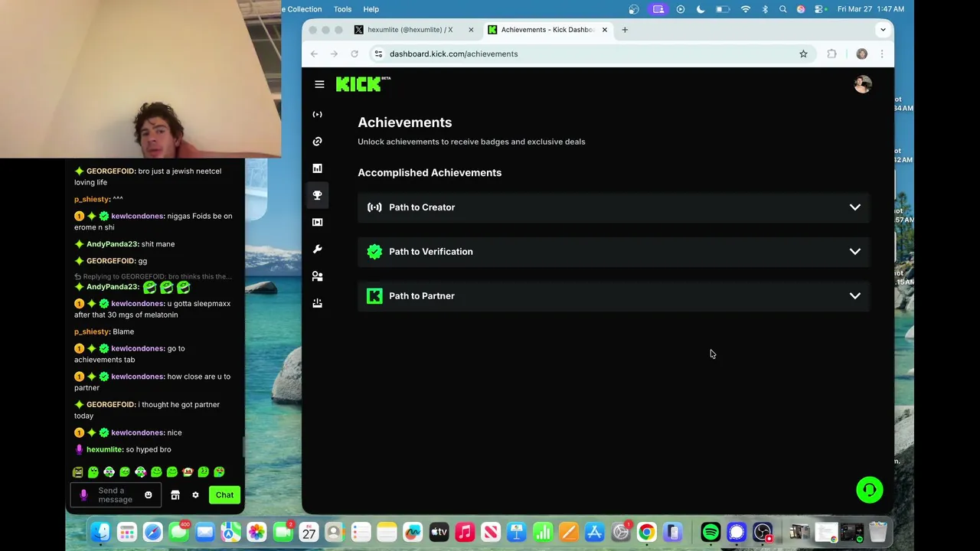The image size is (980, 551).
Task: Open Bluetooth status in menu bar
Action: (x=765, y=9)
